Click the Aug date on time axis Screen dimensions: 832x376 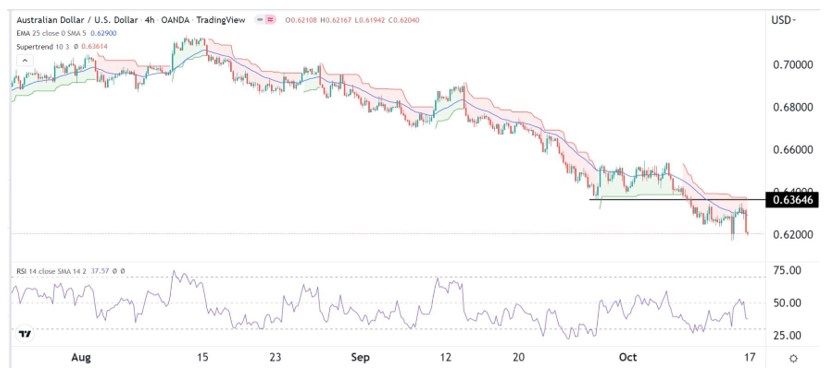(81, 358)
